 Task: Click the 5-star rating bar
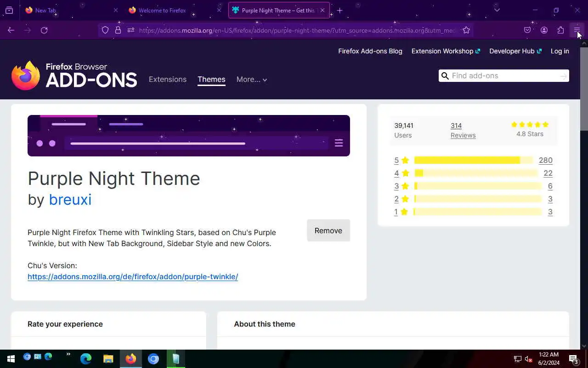474,160
